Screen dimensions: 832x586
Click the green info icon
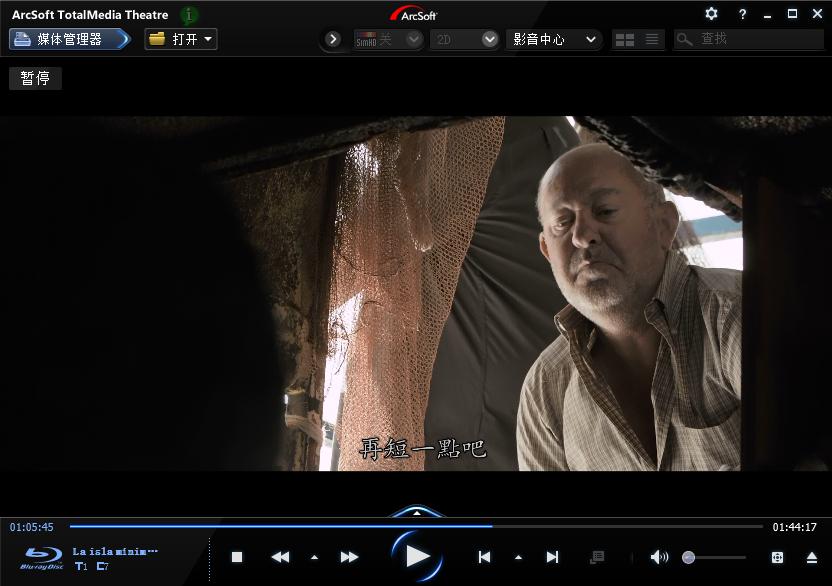pos(189,15)
